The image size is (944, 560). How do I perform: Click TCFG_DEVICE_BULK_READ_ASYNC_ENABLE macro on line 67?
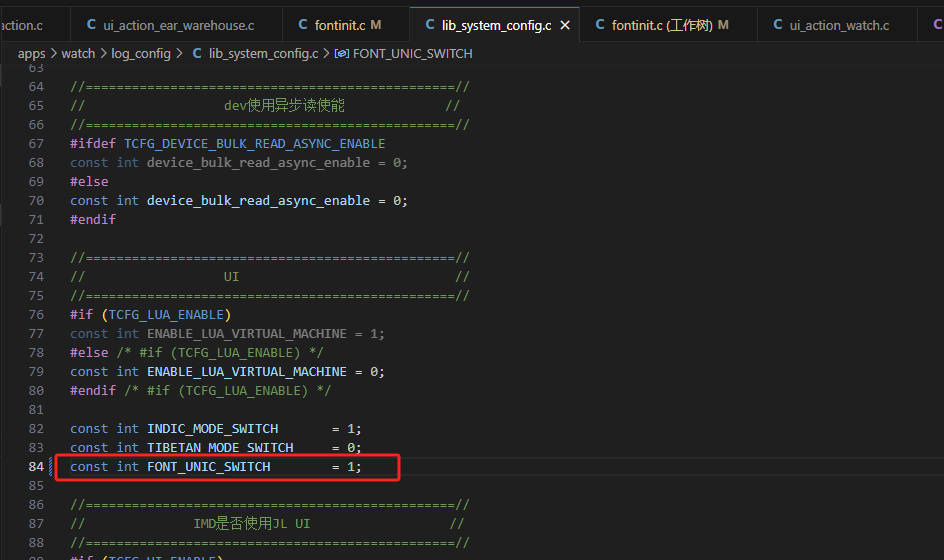point(255,144)
